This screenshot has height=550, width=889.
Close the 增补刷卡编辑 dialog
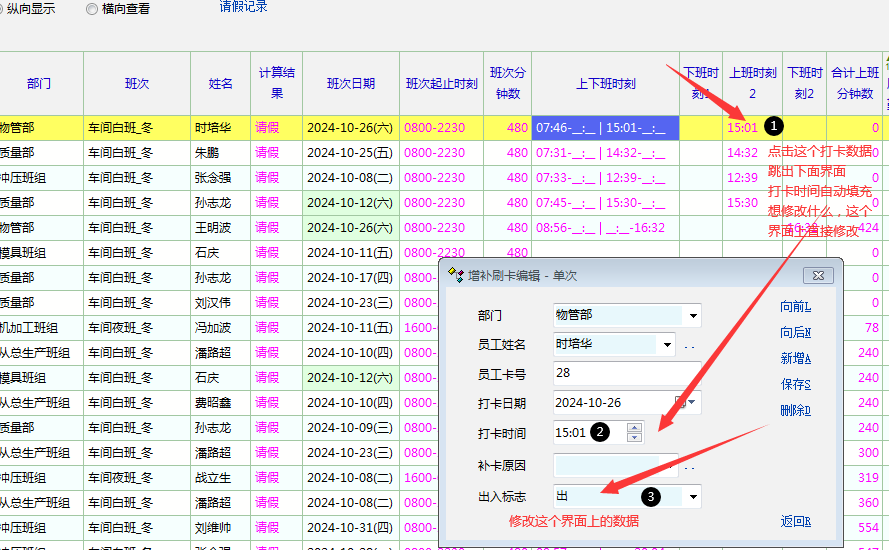(818, 275)
